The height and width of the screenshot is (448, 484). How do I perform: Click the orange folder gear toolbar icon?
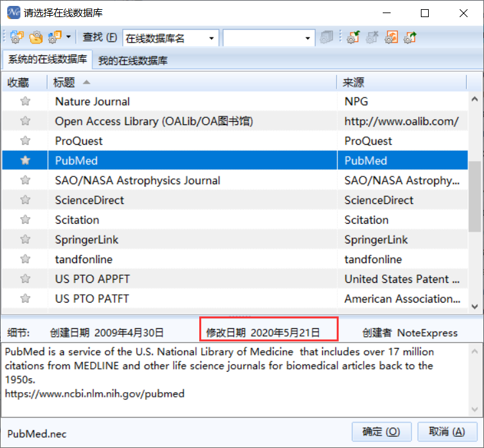(x=36, y=37)
